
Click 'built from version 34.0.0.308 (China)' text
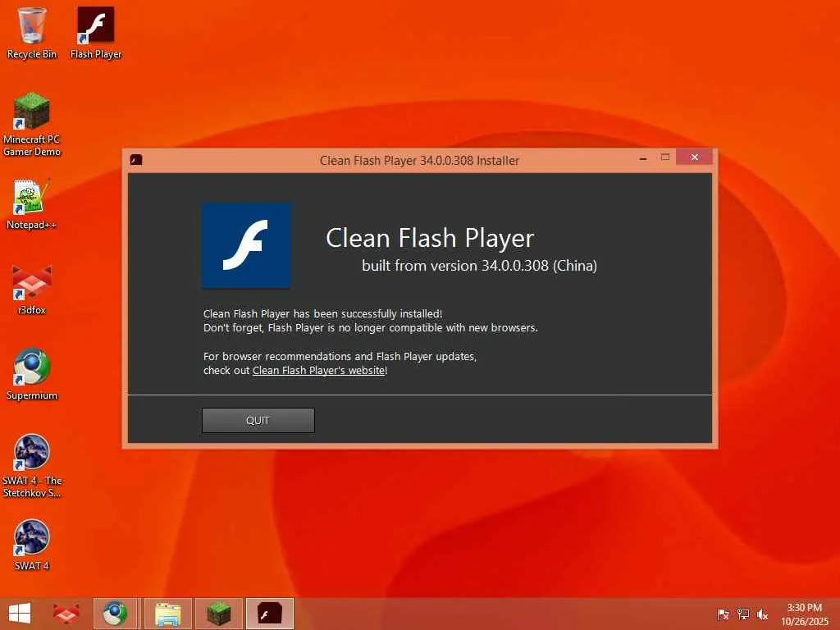(x=479, y=266)
